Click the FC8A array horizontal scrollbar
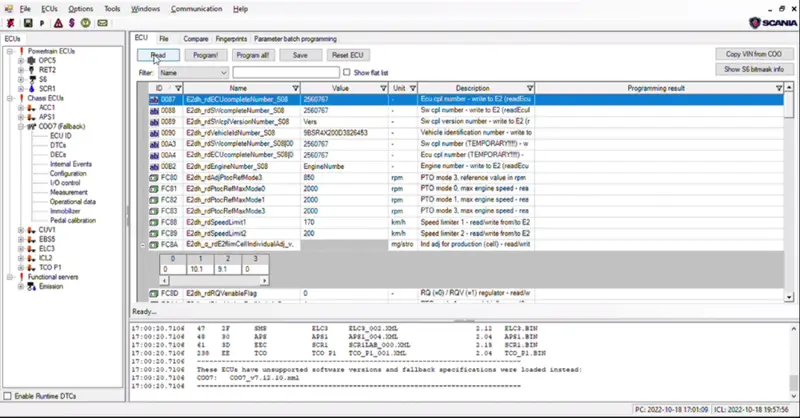This screenshot has height=418, width=800. 214,281
